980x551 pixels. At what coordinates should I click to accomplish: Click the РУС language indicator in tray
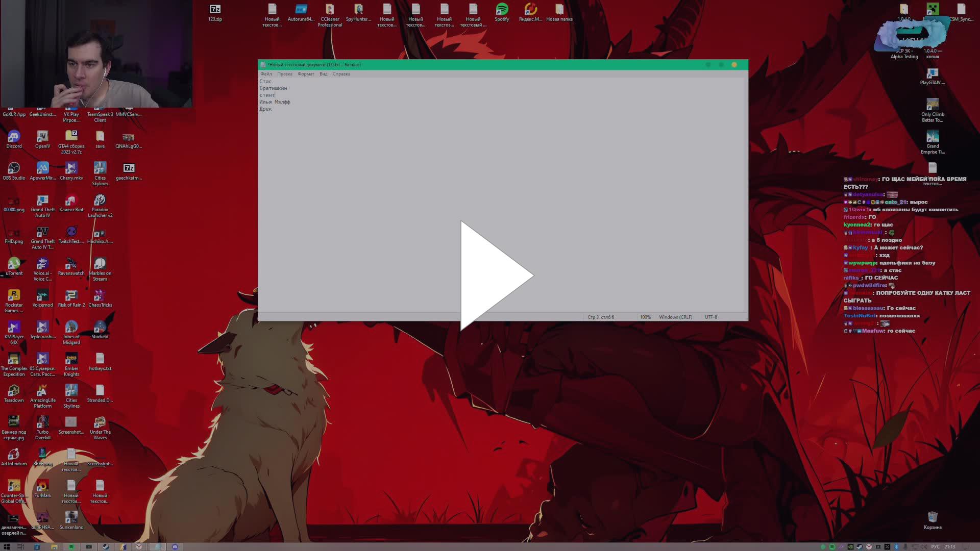click(935, 546)
